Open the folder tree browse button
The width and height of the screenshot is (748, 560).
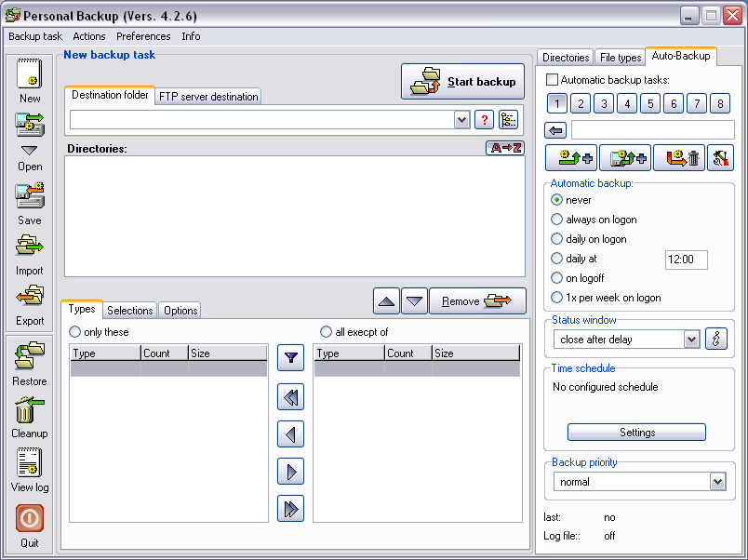tap(508, 119)
